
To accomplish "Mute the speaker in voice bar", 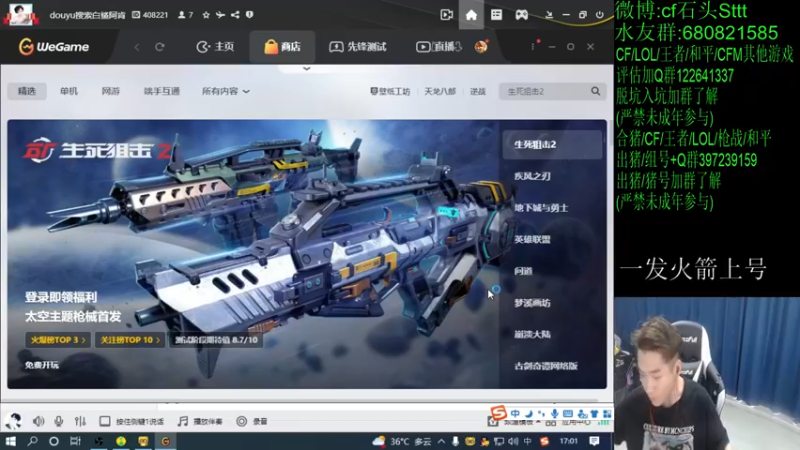I will pos(38,421).
